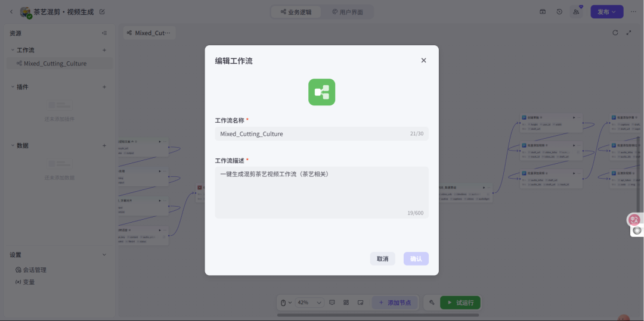644x321 pixels.
Task: Open the 发布 dropdown button
Action: tap(607, 12)
